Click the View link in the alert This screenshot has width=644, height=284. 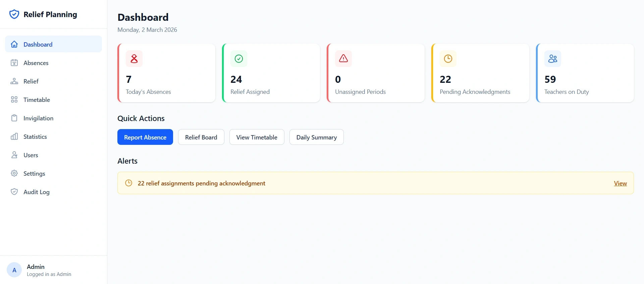[x=620, y=183]
